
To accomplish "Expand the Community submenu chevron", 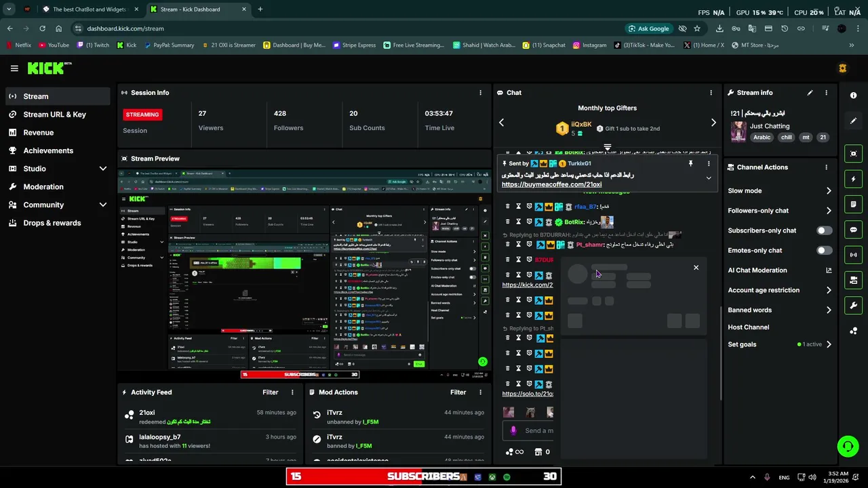I will coord(103,205).
